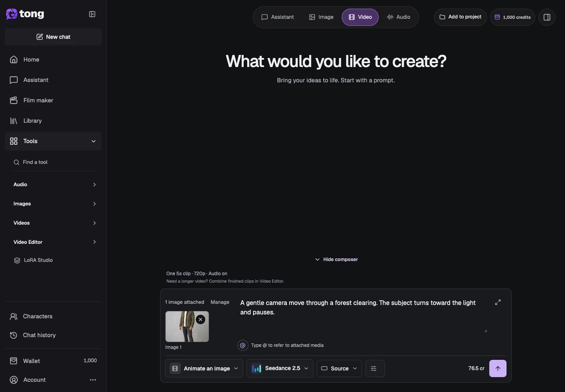565x392 pixels.
Task: Click Add to project button
Action: pyautogui.click(x=460, y=17)
